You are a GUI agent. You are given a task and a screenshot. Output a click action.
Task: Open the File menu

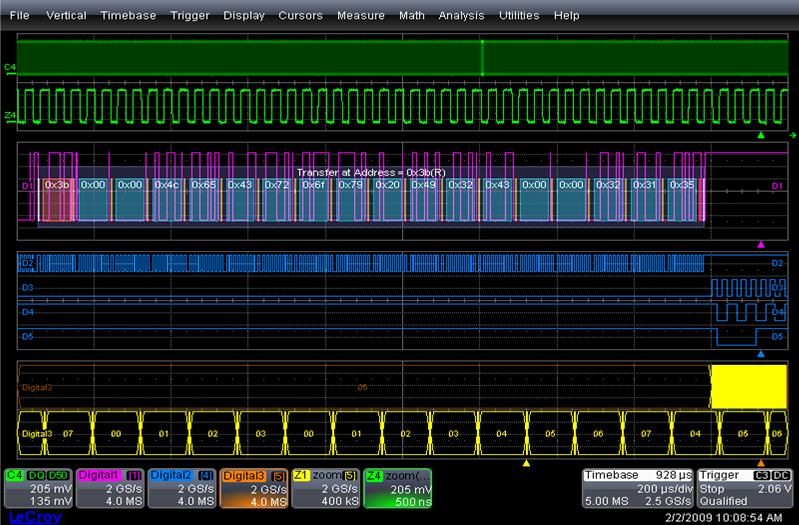coord(20,16)
